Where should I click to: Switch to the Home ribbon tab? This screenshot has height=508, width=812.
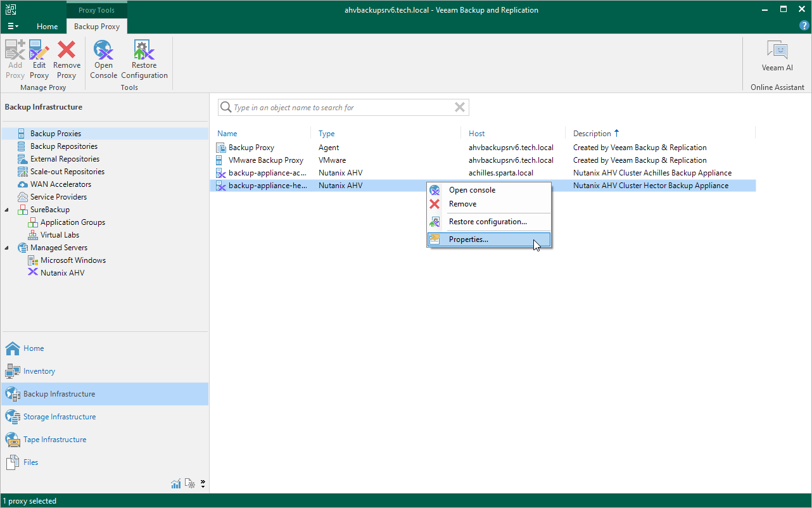click(x=48, y=27)
